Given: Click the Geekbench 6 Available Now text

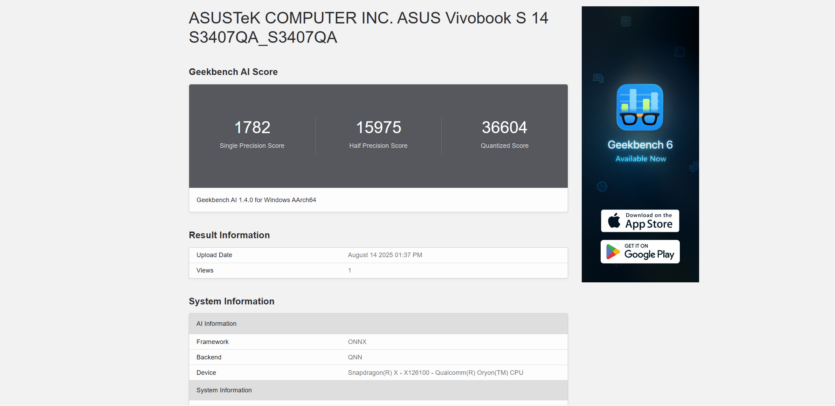Looking at the screenshot, I should coord(640,151).
